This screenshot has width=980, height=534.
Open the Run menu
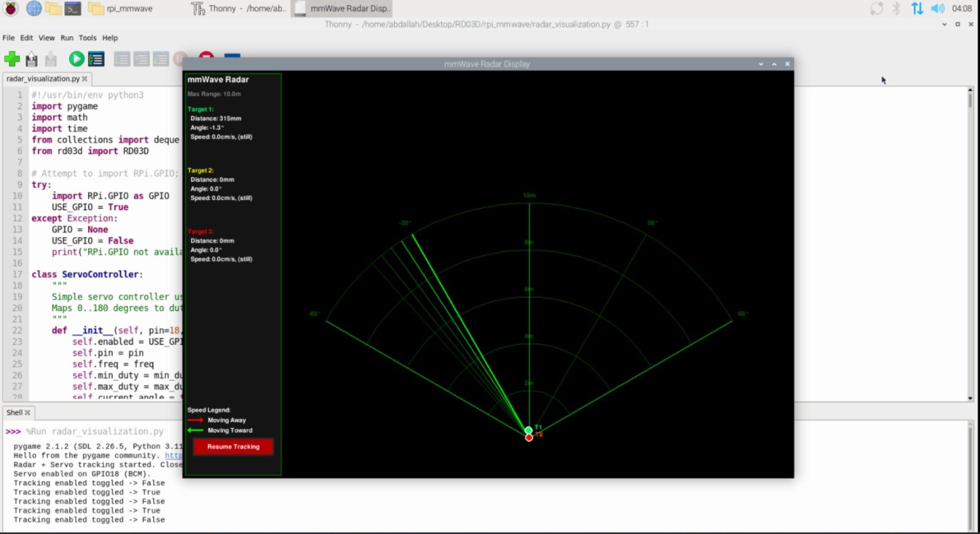tap(67, 38)
